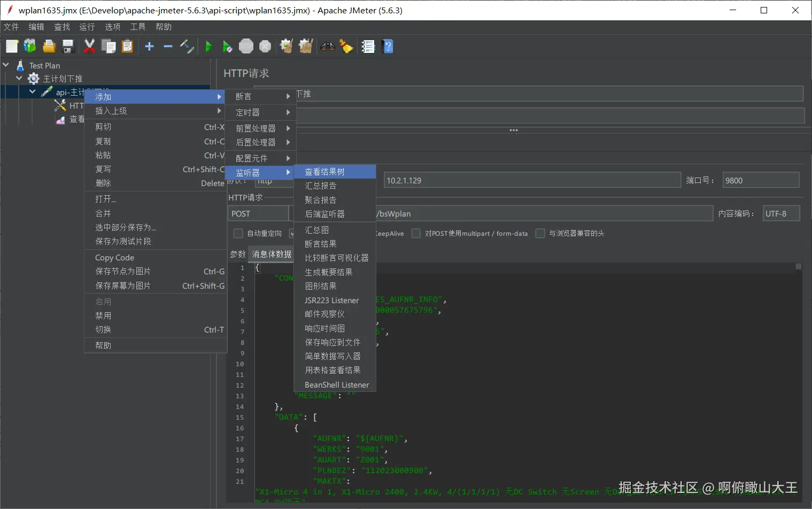Toggle the 自动重定向 checkbox
Viewport: 812px width, 509px height.
pyautogui.click(x=238, y=233)
